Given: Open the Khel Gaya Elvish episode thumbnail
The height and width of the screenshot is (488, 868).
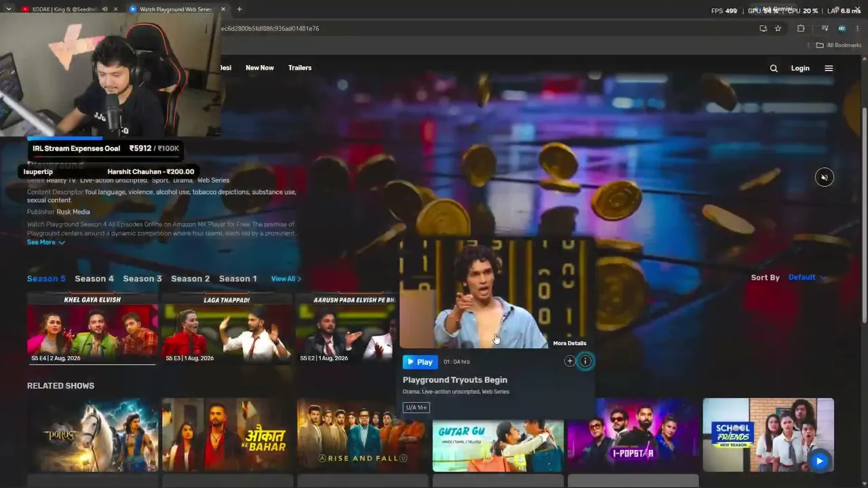Looking at the screenshot, I should tap(92, 329).
